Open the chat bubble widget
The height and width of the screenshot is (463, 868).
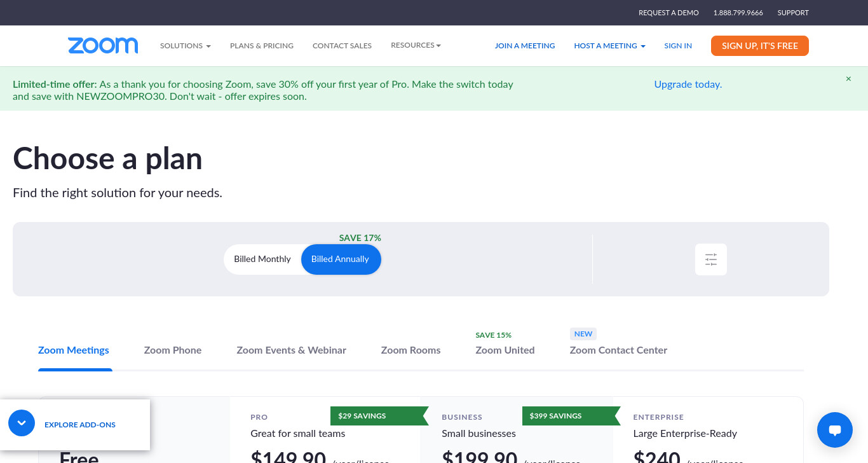pyautogui.click(x=835, y=430)
